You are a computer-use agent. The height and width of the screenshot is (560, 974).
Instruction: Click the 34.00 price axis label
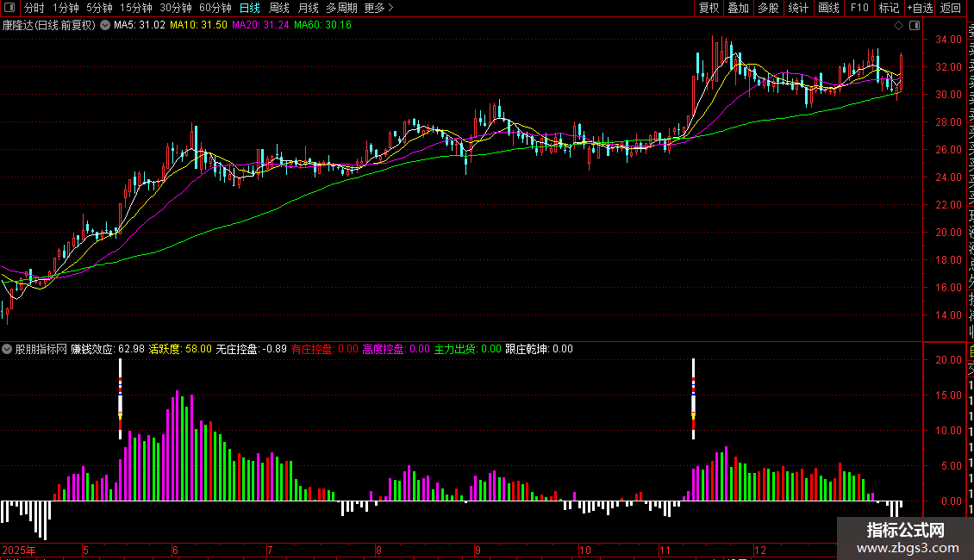(x=948, y=39)
